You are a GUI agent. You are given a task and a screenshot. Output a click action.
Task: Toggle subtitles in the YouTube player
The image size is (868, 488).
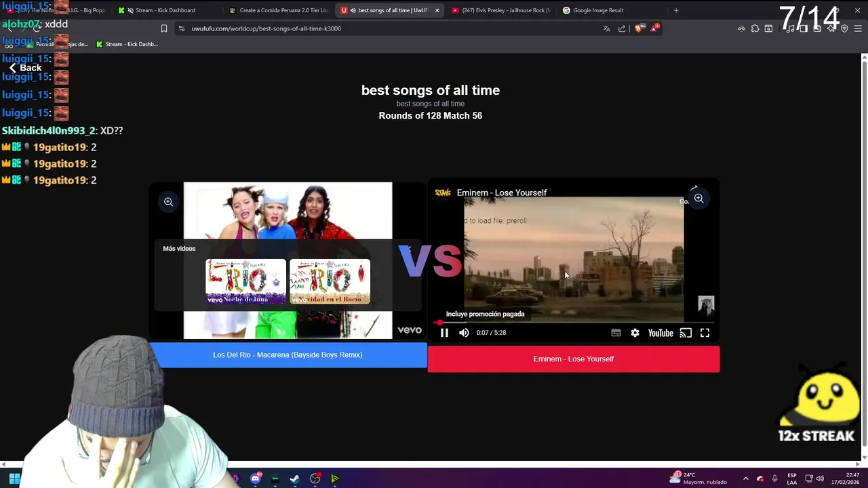click(x=616, y=333)
